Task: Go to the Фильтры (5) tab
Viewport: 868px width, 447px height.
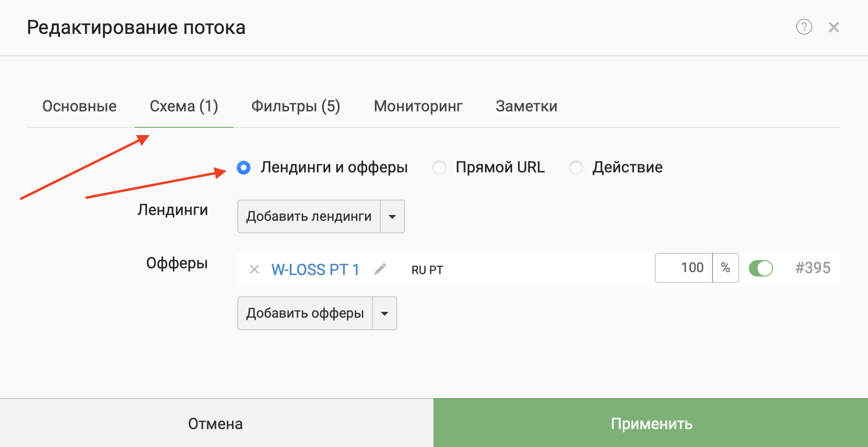Action: click(295, 106)
